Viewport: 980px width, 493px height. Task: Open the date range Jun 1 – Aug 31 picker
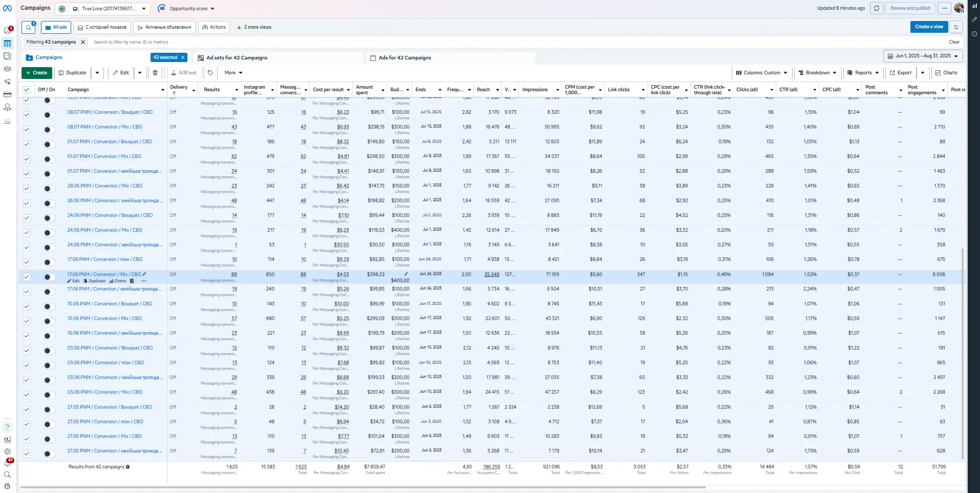[923, 56]
